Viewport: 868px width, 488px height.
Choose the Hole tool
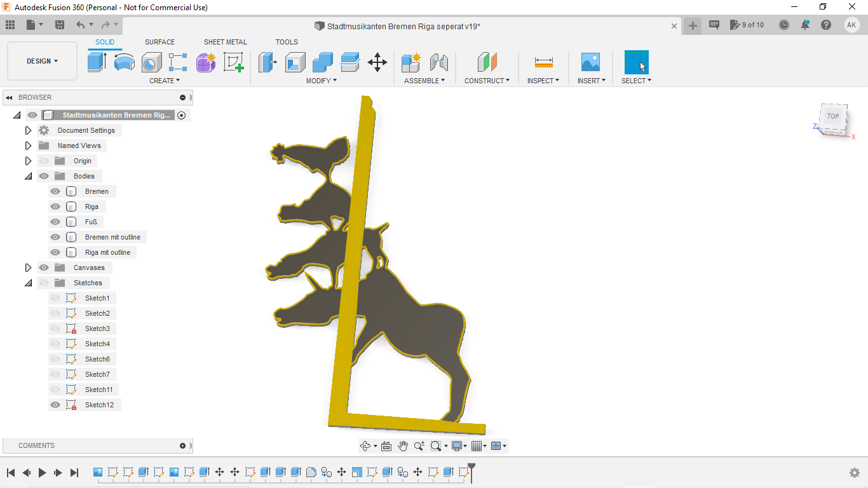tap(151, 62)
